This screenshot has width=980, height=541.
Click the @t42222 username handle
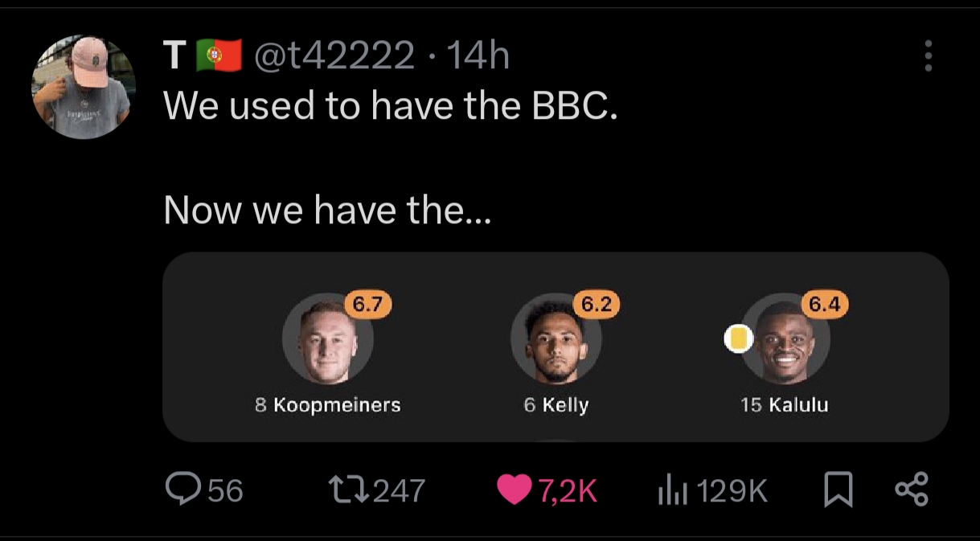(335, 56)
